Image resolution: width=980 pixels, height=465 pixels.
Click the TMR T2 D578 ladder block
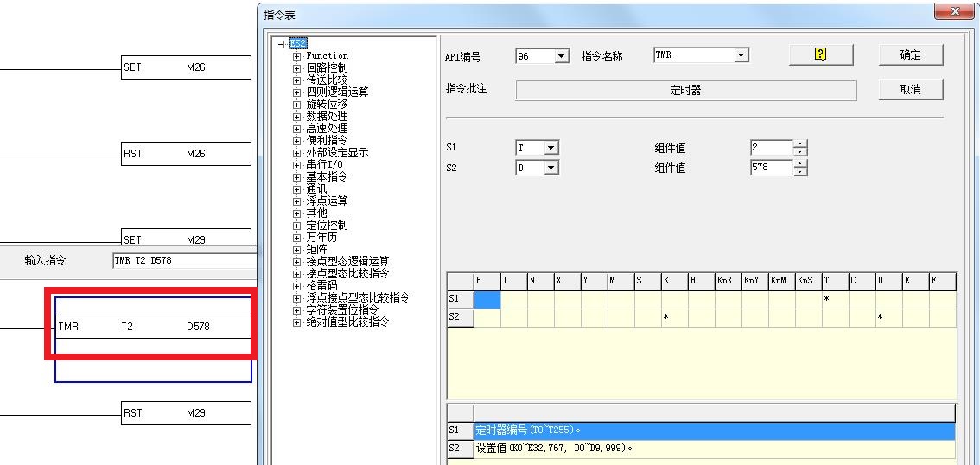coord(153,327)
